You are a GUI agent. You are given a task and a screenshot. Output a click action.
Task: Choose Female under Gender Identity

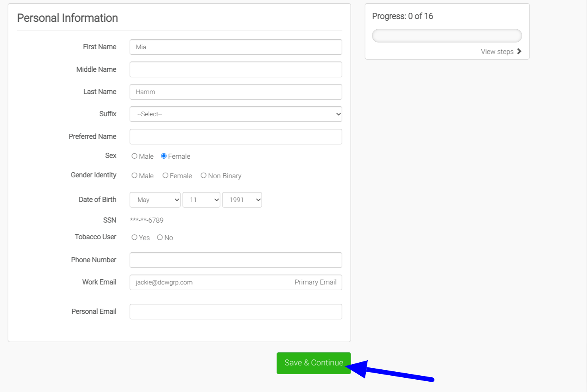[165, 176]
